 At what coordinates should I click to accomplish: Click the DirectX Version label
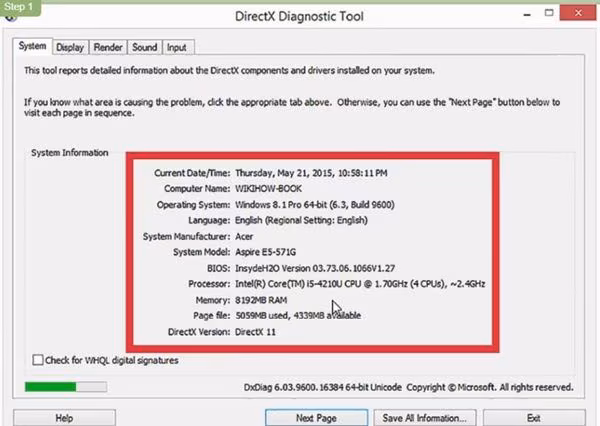pyautogui.click(x=199, y=332)
